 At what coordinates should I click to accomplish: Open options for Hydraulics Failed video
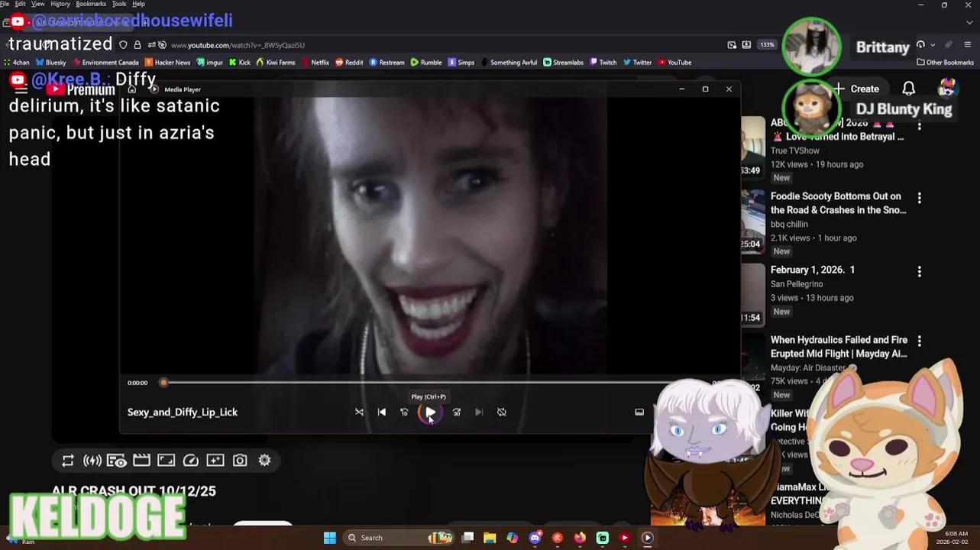tap(919, 341)
